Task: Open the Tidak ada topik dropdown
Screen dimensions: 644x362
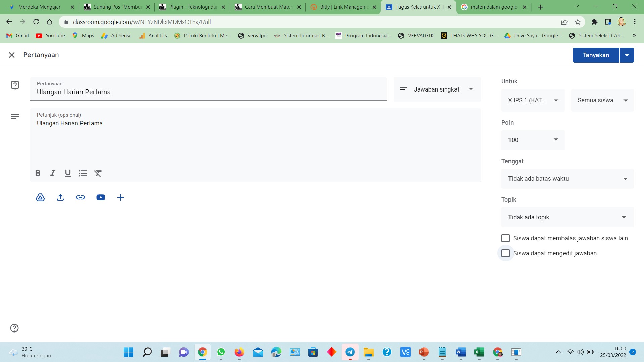Action: pyautogui.click(x=567, y=217)
